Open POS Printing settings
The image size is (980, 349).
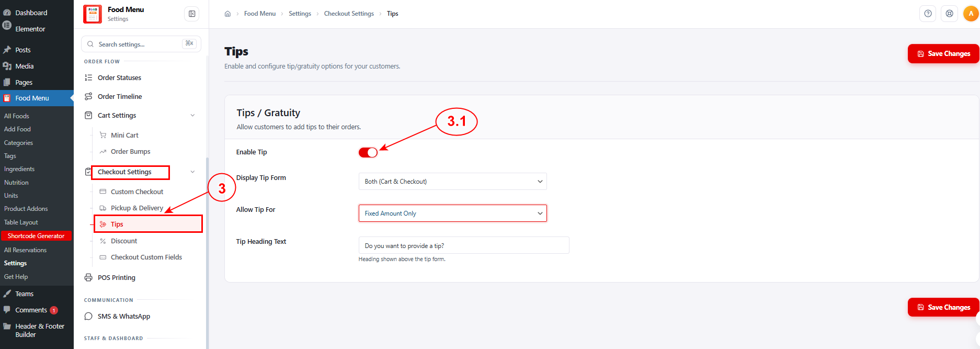[116, 277]
